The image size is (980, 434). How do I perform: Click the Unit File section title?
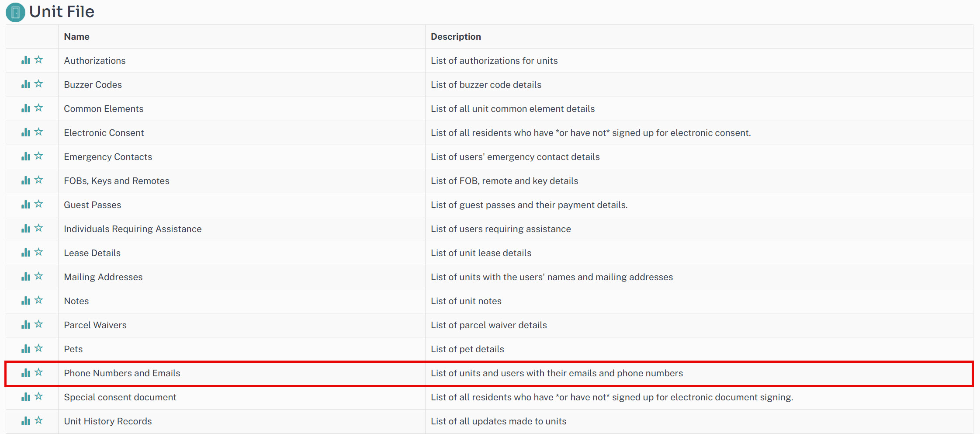[x=62, y=12]
